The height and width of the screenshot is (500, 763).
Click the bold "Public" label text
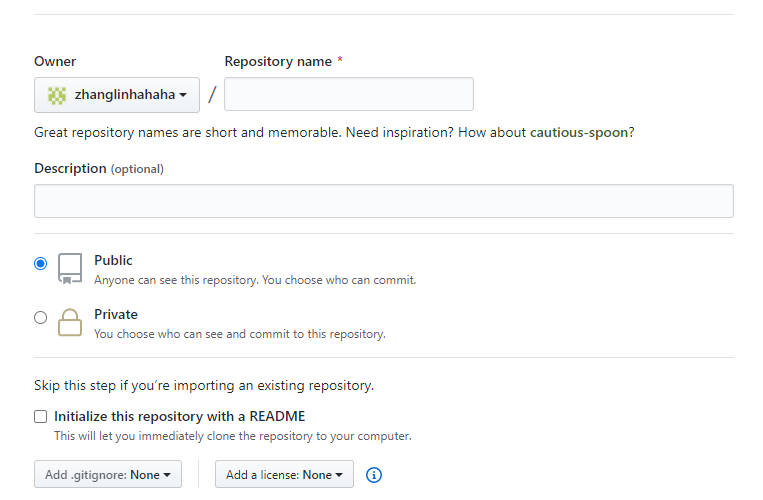113,260
